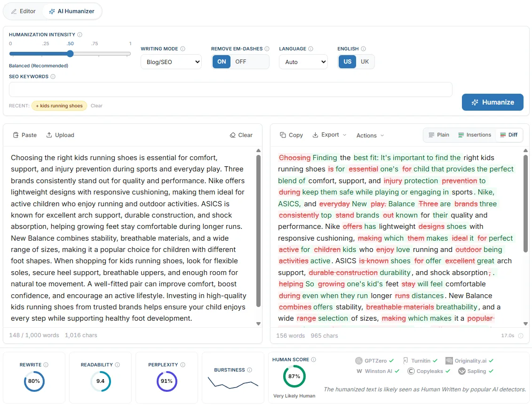Click the info icon beside 17.0s
This screenshot has height=405, width=532.
pos(521,336)
